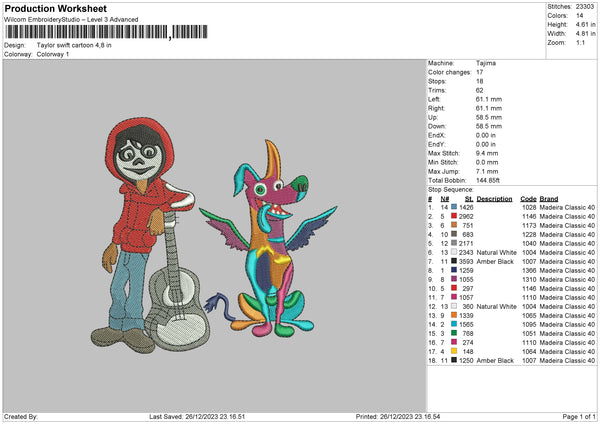Click 'Natural White' in stop row 12
This screenshot has height=424, width=600.
pos(497,306)
